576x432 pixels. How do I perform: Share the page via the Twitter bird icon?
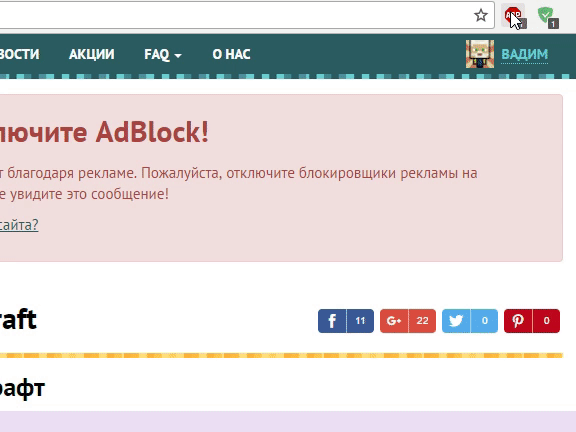pos(456,321)
